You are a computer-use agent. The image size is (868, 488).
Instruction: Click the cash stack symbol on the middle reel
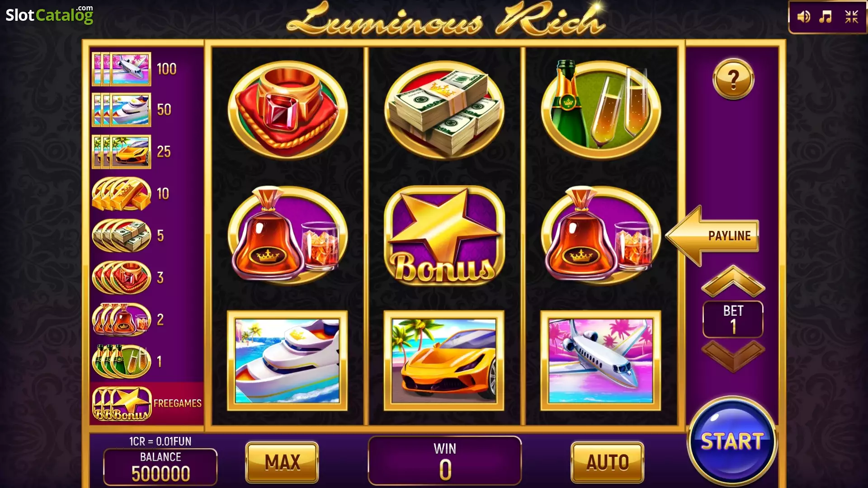[444, 110]
